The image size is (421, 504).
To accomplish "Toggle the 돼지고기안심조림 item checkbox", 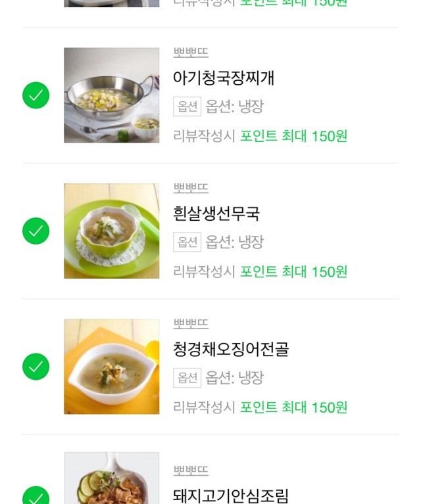I will (36, 496).
